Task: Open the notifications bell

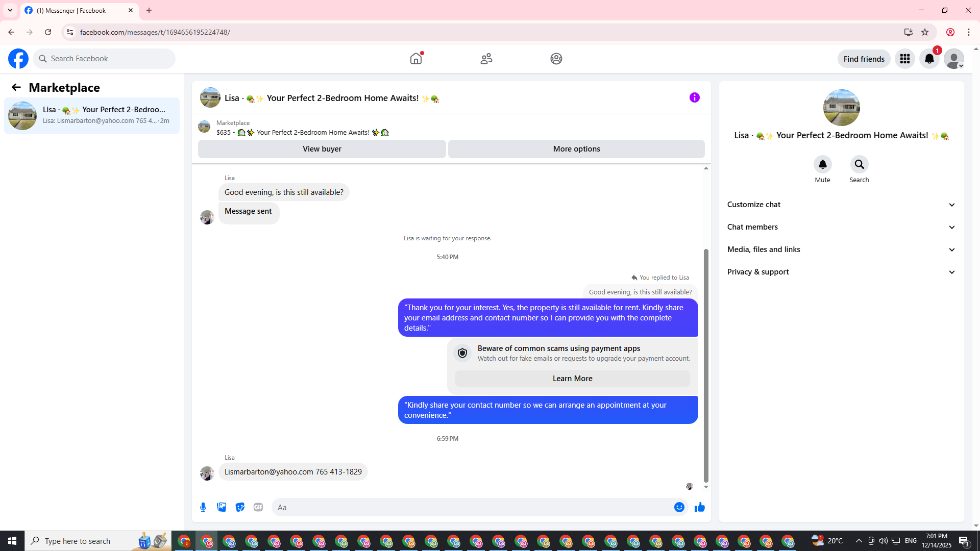Action: tap(929, 59)
